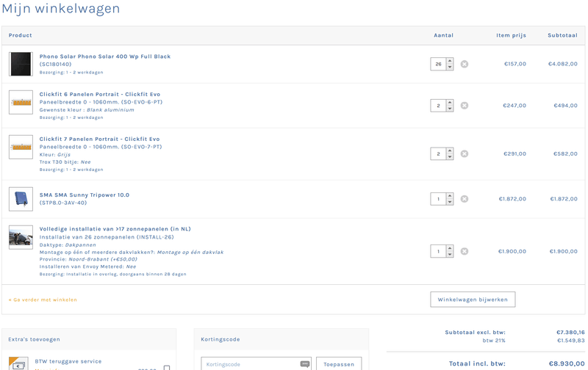Decrease SMA Sunny Tripower quantity
Screen dimensions: 588x370
(450, 202)
